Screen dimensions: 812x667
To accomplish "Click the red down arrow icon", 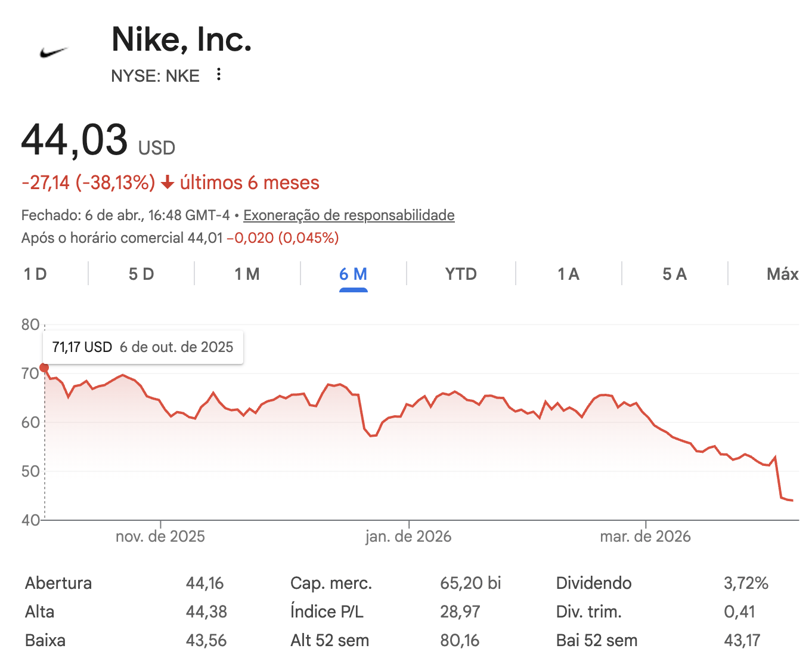I will [x=168, y=183].
